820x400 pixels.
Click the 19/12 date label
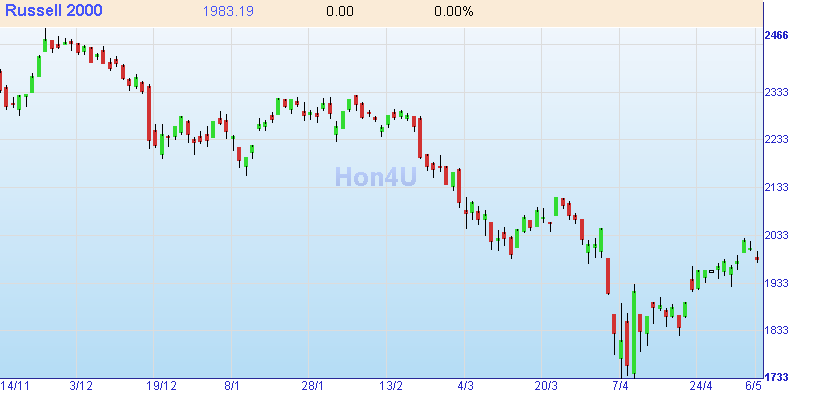point(162,386)
